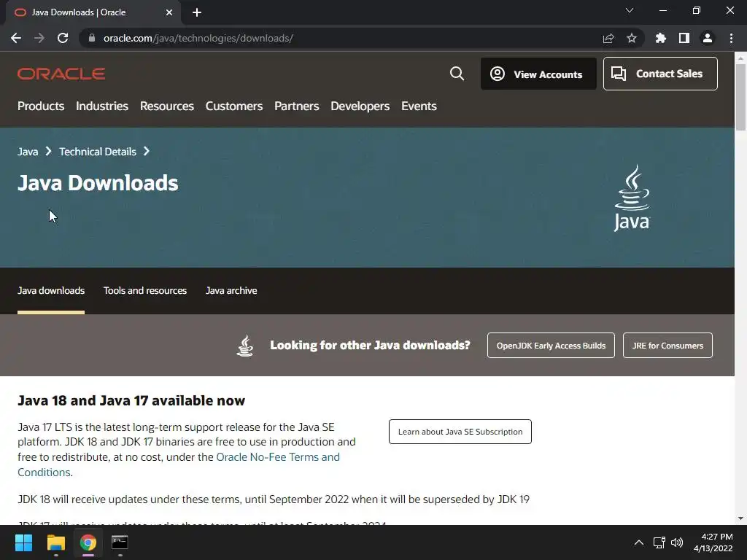Open the Products menu

41,106
